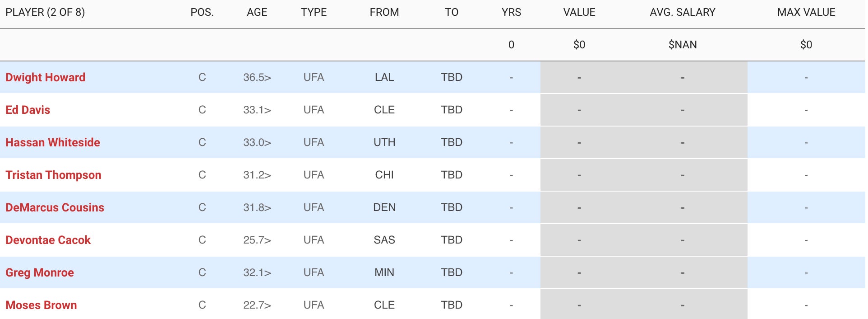
Task: View Tristan Thompson's profile
Action: 53,175
